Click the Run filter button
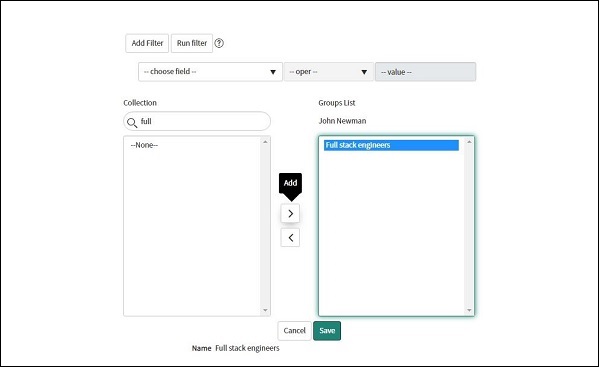This screenshot has height=367, width=600. (x=192, y=43)
